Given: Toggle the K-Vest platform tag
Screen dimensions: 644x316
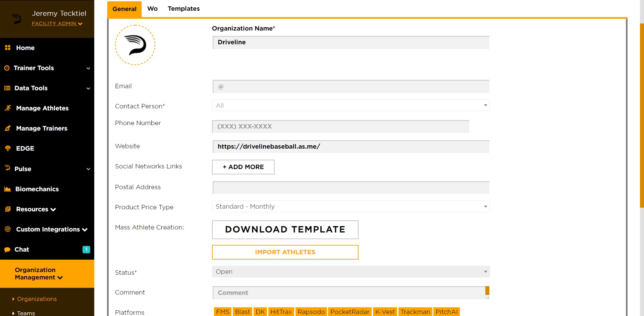Looking at the screenshot, I should point(385,312).
